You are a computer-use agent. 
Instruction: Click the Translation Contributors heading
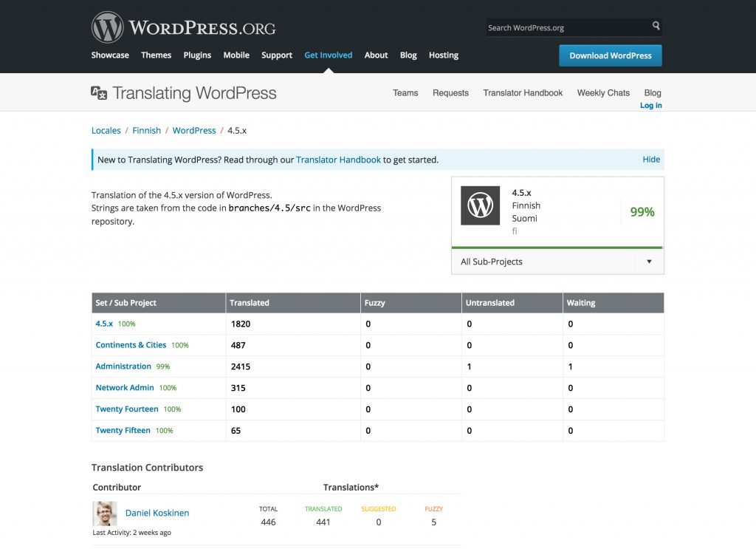pos(147,467)
